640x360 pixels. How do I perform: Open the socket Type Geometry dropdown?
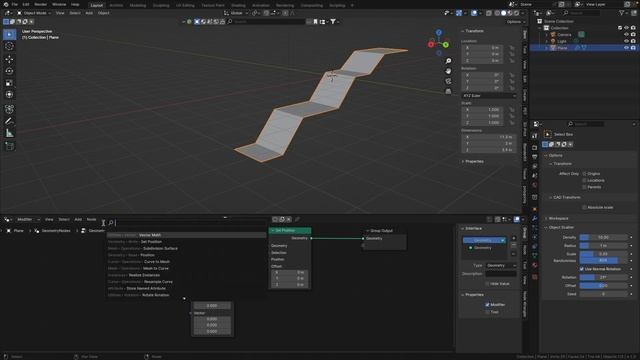click(x=501, y=266)
